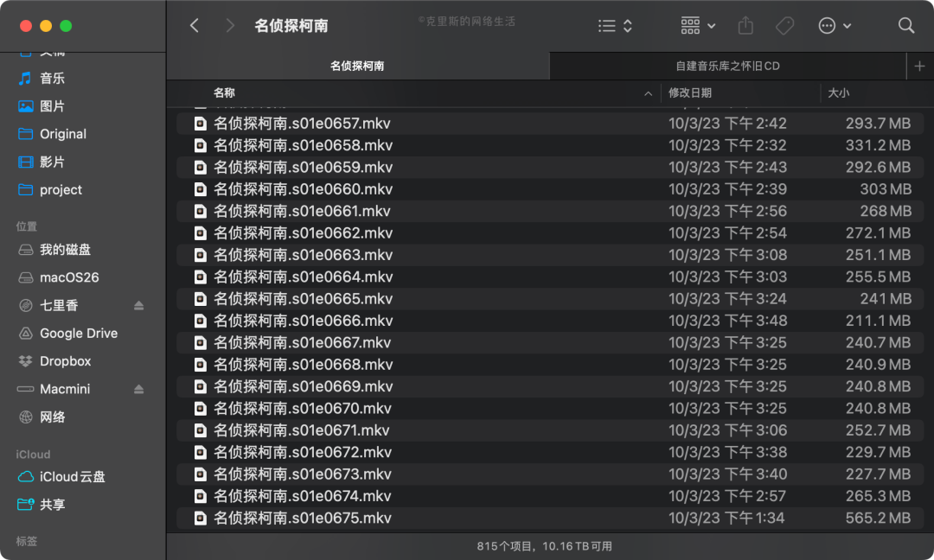Open the group-by grid dropdown

point(698,26)
